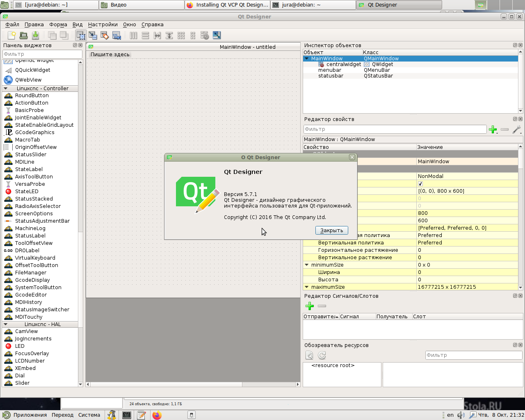Switch to the Видео taskbar window
Viewport: 525px width, 420px height.
(141, 5)
